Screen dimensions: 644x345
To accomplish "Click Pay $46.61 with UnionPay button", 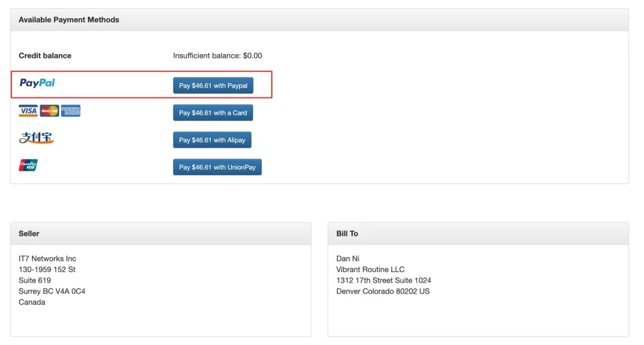I will coord(217,167).
